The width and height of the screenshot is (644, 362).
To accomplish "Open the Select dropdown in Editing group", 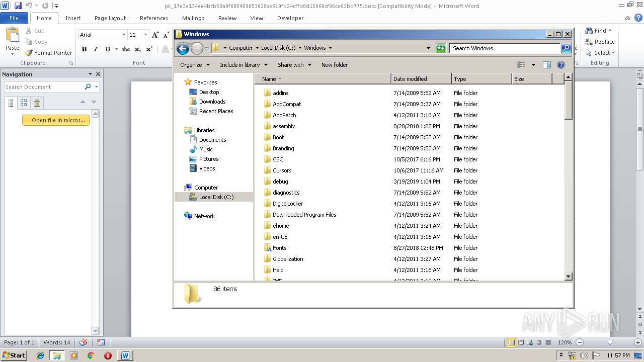I will [x=600, y=53].
